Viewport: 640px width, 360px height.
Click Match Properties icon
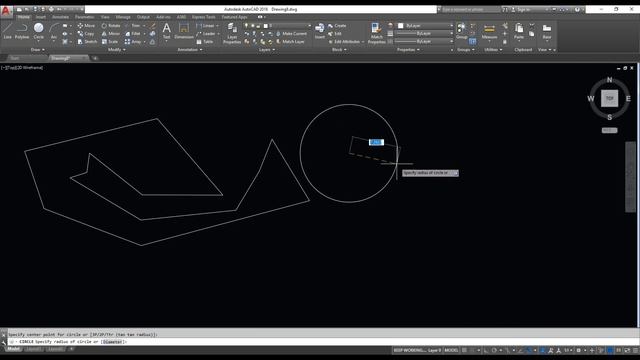click(376, 33)
